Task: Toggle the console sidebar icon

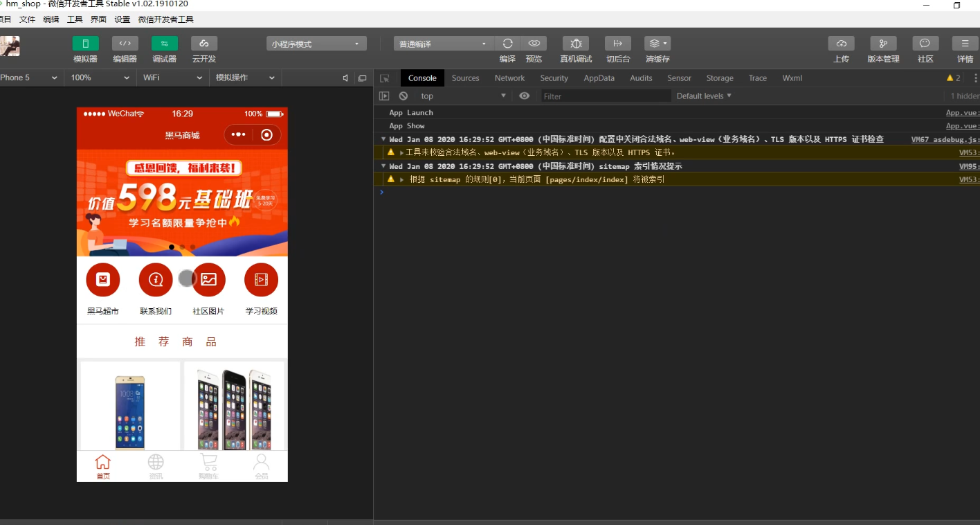Action: [x=385, y=96]
